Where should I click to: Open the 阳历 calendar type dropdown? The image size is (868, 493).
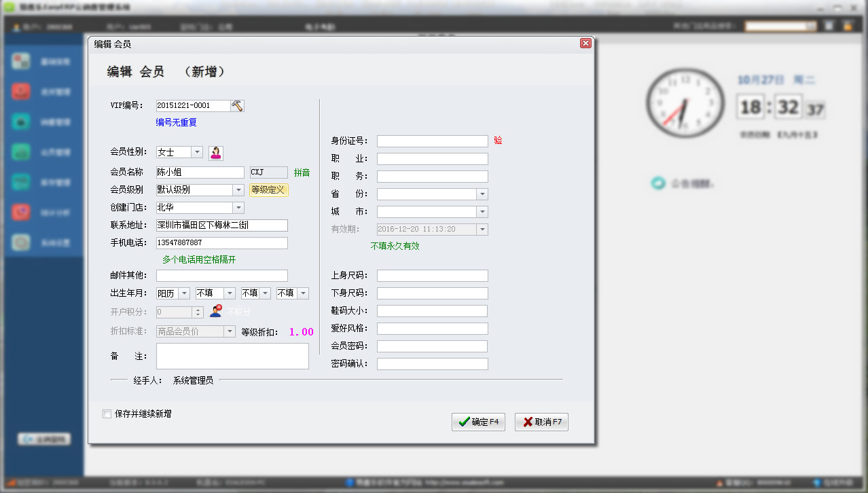point(184,293)
